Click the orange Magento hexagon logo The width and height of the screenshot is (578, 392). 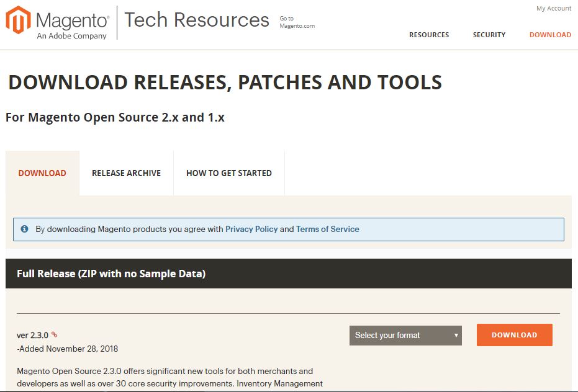tap(19, 20)
